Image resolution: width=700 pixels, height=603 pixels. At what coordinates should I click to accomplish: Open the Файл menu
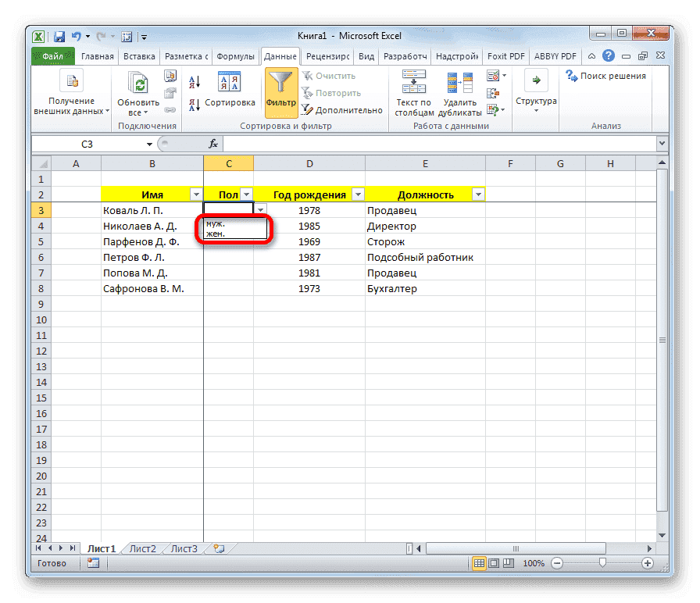52,55
